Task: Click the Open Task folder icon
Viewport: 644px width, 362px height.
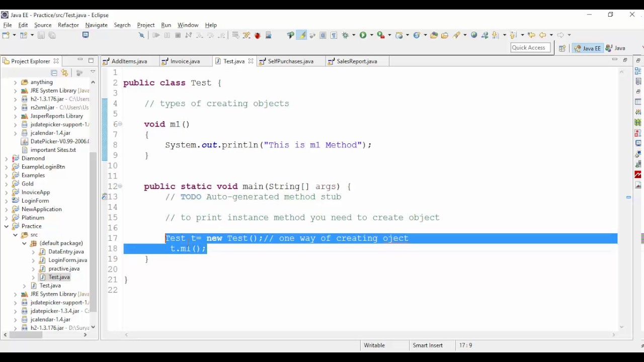Action: click(445, 35)
